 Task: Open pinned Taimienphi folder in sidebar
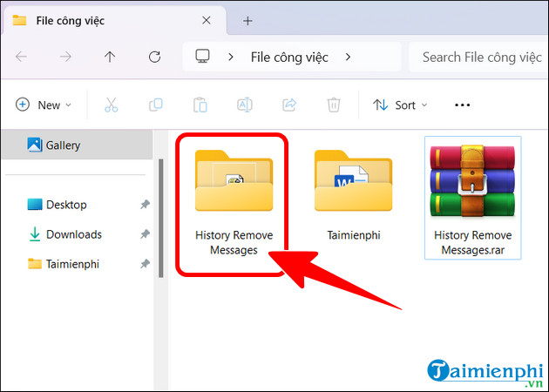64,264
